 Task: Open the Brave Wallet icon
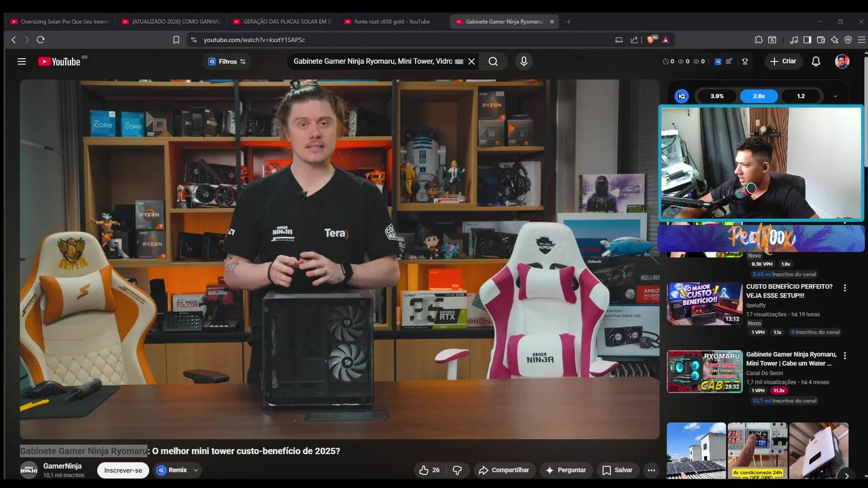821,40
